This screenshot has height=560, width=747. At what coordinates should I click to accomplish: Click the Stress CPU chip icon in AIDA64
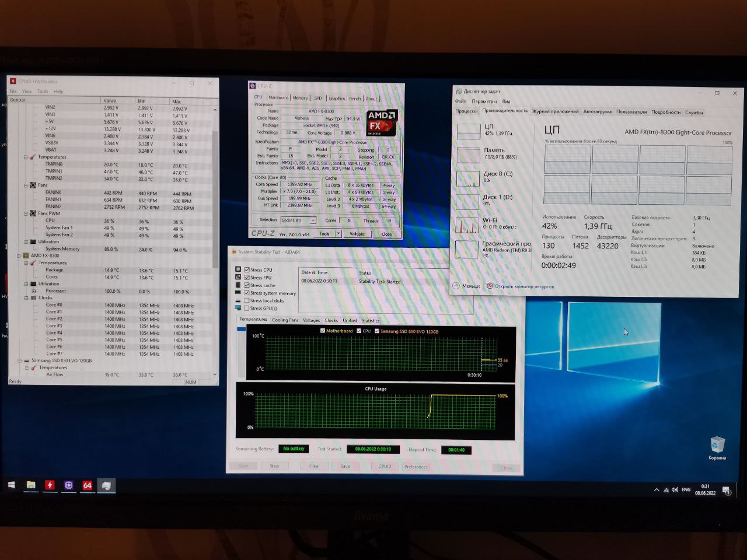point(238,269)
